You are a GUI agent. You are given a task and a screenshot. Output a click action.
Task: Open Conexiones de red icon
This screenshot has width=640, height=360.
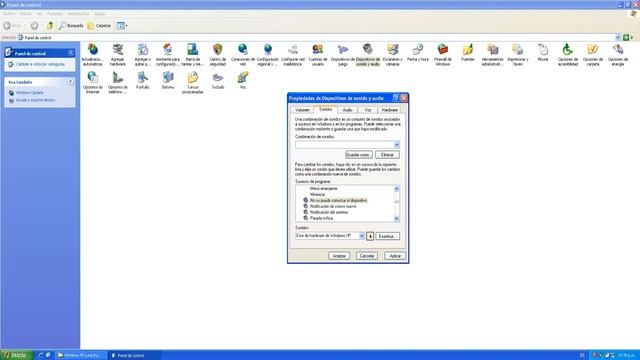pos(242,54)
